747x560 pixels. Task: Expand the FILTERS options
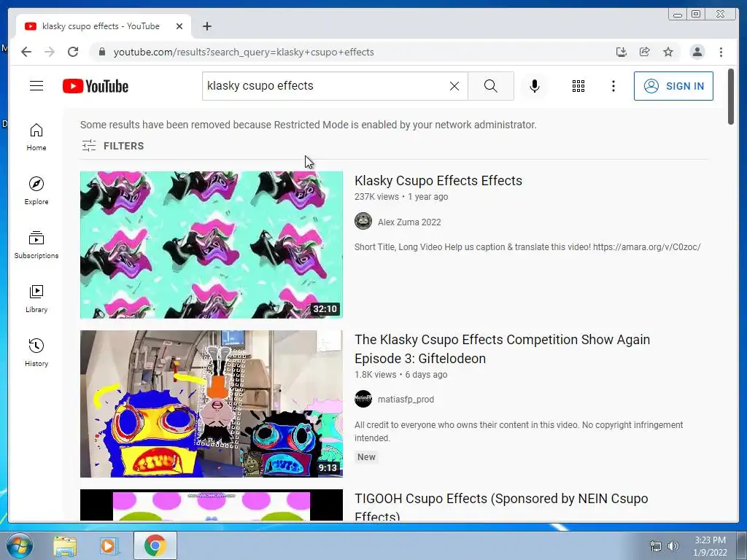112,146
